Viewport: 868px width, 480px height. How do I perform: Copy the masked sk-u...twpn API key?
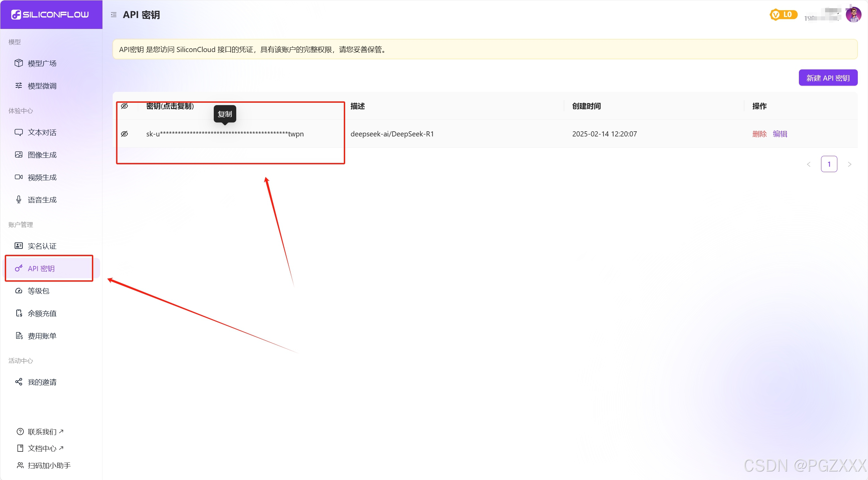[x=225, y=134]
